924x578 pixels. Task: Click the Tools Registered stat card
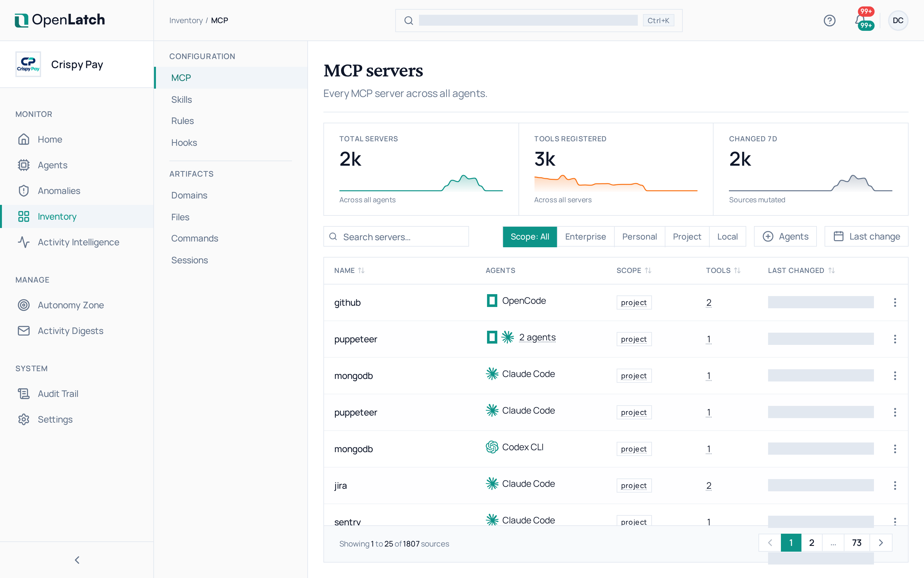(615, 169)
